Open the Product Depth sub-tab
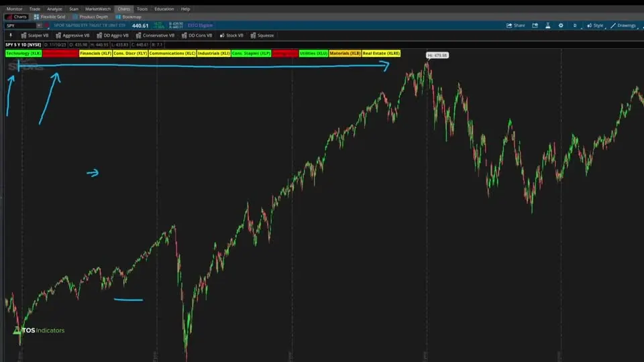 (x=90, y=17)
